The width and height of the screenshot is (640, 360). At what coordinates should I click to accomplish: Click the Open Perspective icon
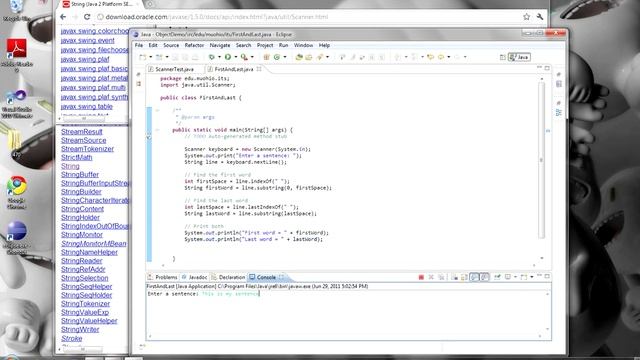pyautogui.click(x=502, y=57)
